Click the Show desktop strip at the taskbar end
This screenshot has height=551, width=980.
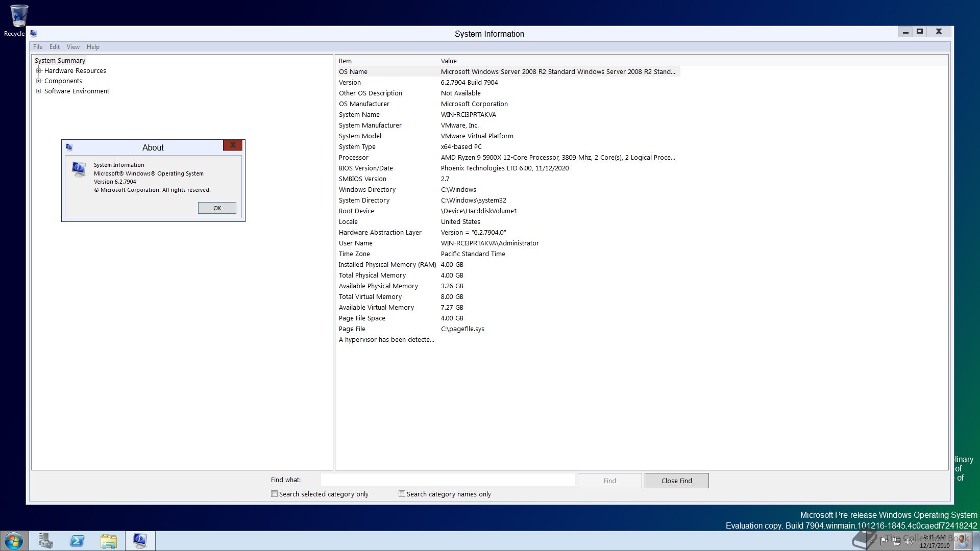tap(975, 541)
